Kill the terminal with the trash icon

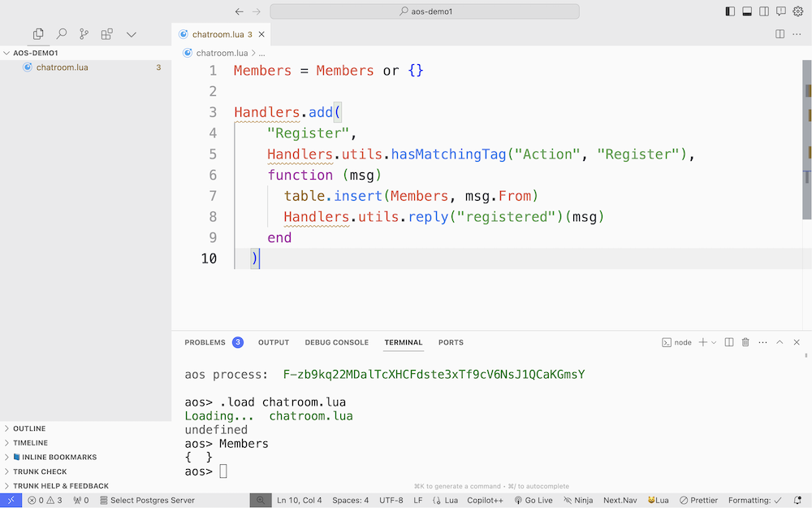click(745, 341)
